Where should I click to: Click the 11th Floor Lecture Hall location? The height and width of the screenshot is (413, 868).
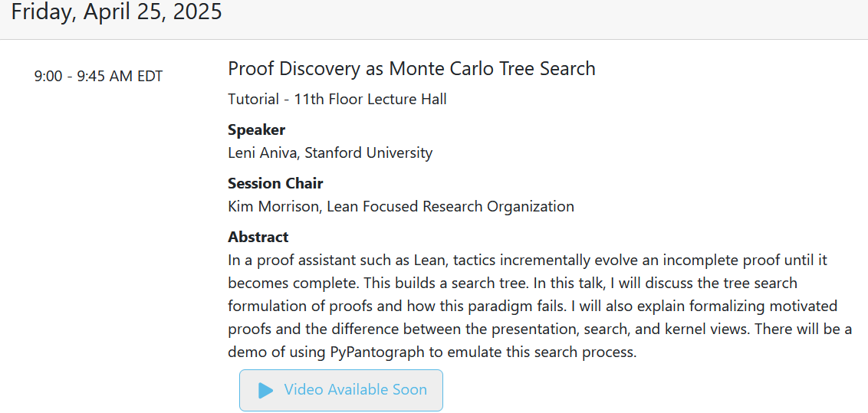[x=370, y=100]
